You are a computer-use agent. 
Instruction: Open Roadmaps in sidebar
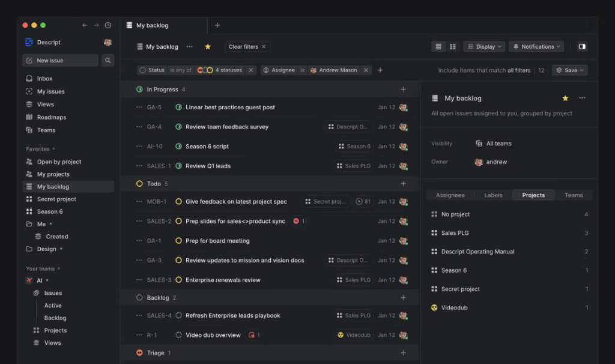(x=68, y=117)
